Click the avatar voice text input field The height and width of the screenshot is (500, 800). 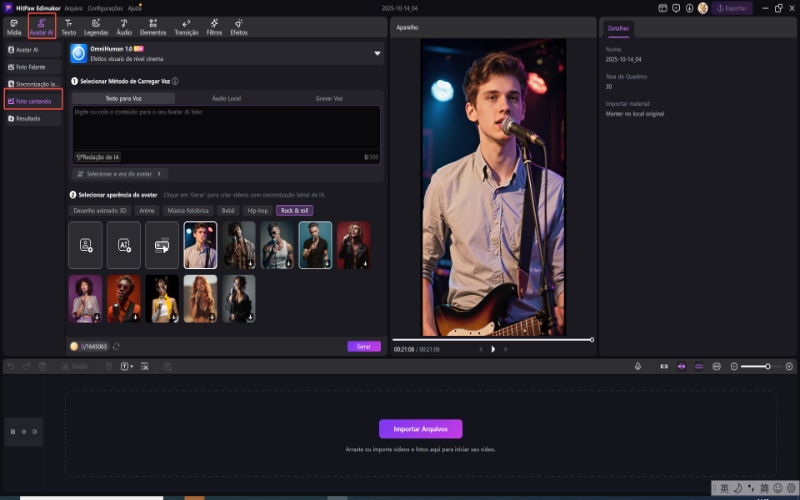coord(225,127)
